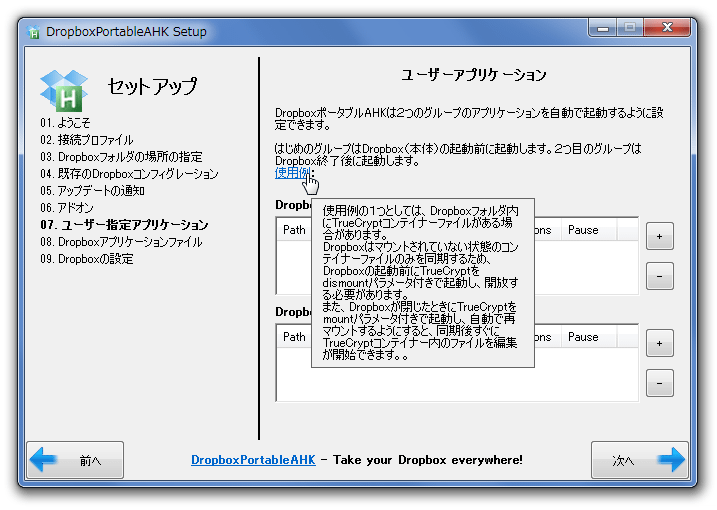Add application to upper list with plus button
The width and height of the screenshot is (717, 510).
tap(659, 236)
